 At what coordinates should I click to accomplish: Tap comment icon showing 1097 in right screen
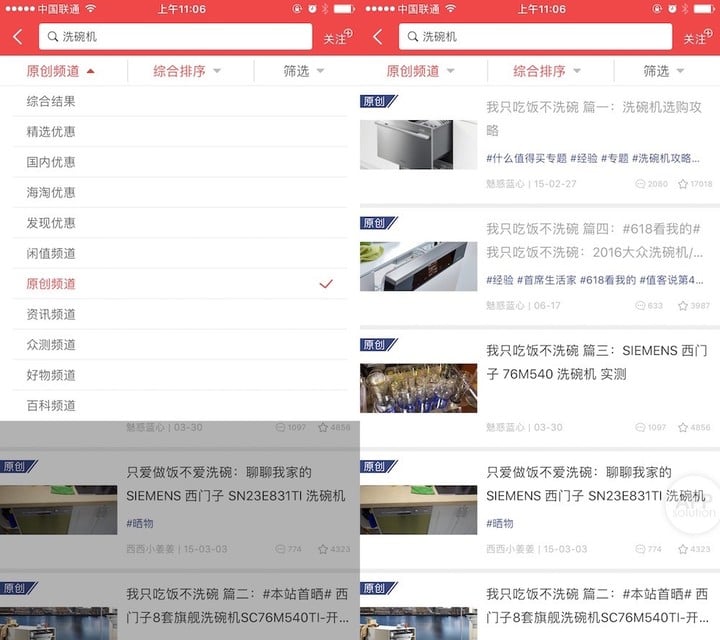[640, 427]
